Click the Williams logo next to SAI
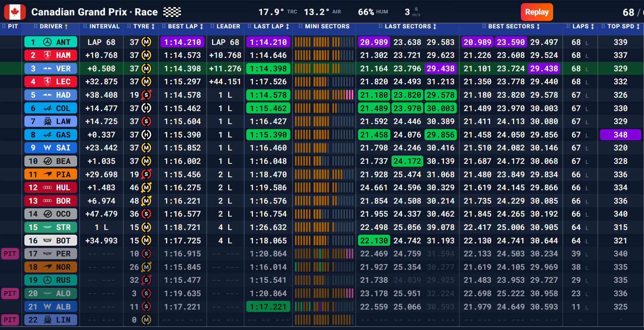644x330 pixels. pyautogui.click(x=47, y=148)
